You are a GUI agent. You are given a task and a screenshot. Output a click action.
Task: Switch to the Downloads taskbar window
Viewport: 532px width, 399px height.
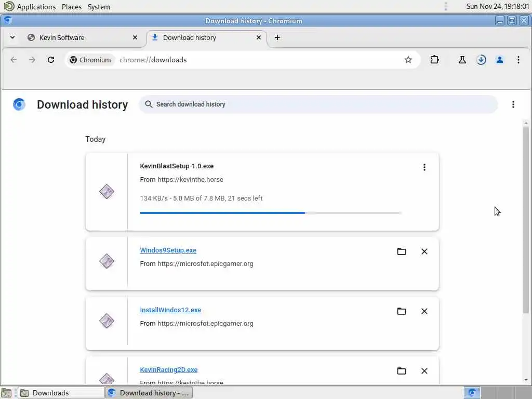[61, 393]
